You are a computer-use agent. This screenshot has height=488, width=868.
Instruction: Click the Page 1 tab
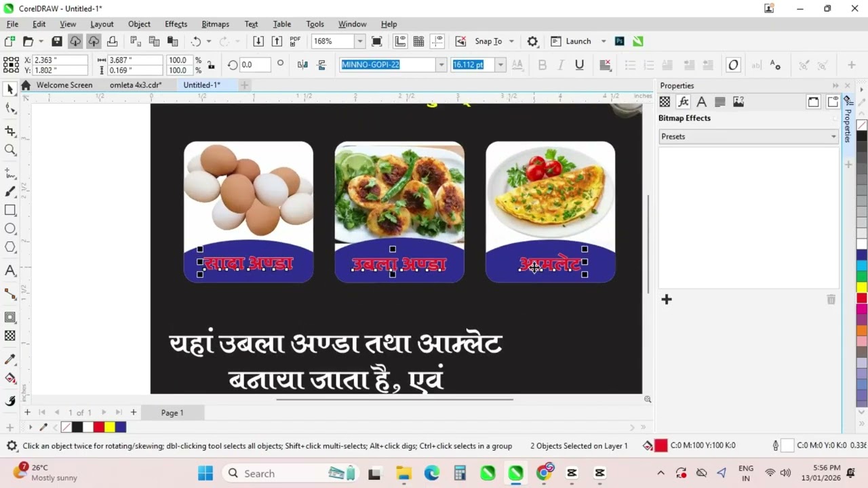tap(172, 413)
